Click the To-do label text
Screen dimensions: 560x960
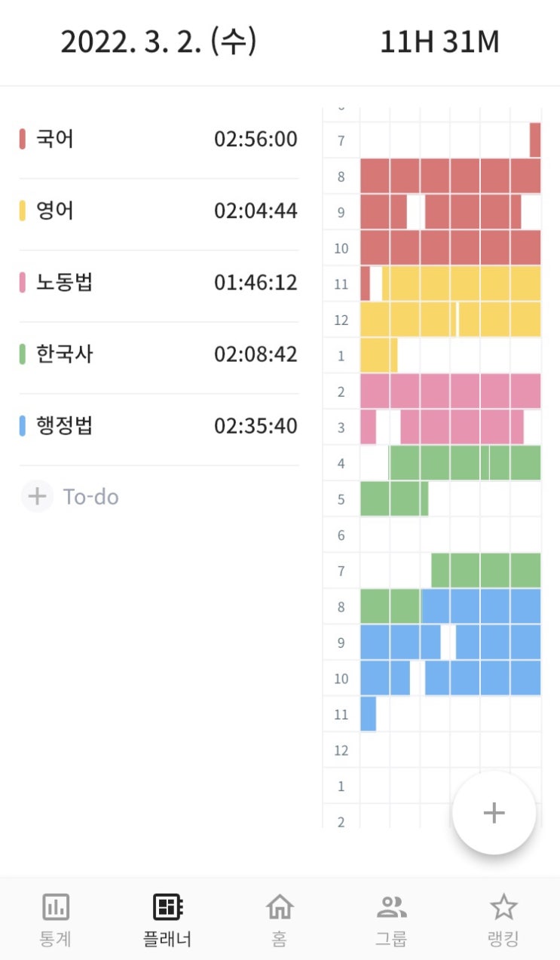(x=91, y=497)
